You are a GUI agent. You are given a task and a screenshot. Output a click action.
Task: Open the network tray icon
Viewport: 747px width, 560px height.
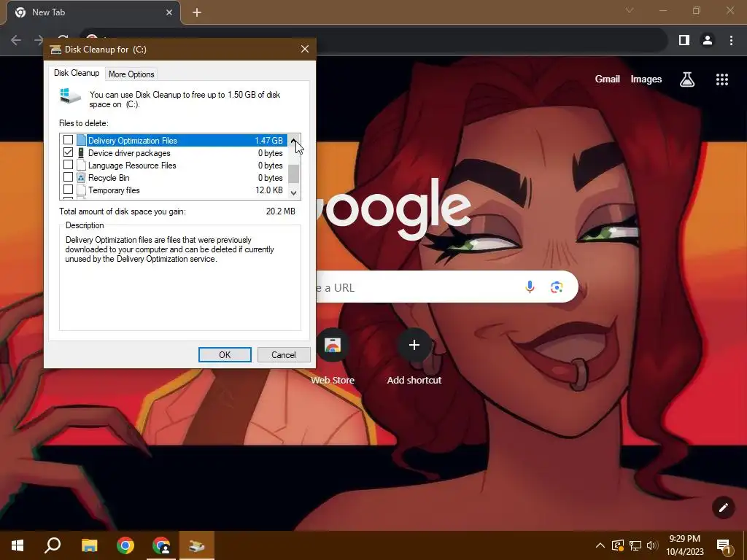coord(635,545)
